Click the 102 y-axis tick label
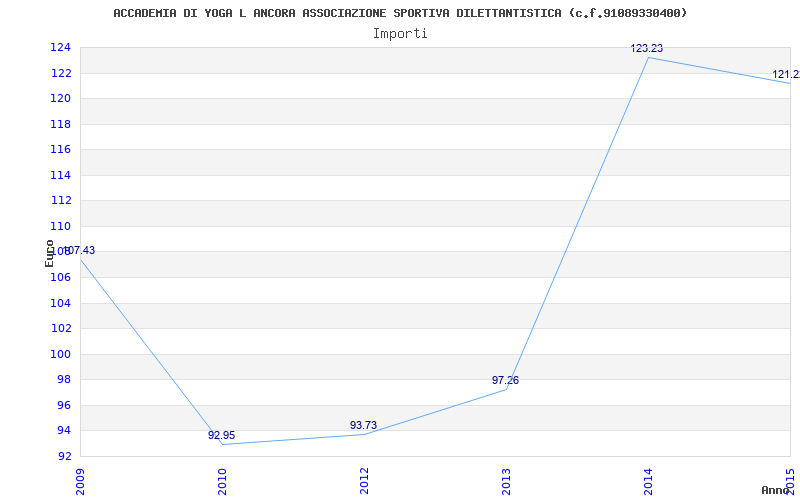The width and height of the screenshot is (800, 500). [60, 329]
